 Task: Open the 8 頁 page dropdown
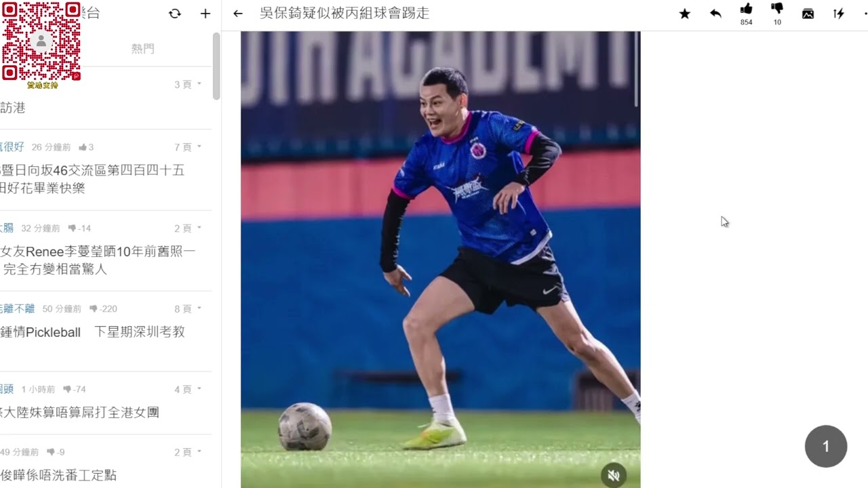[188, 309]
